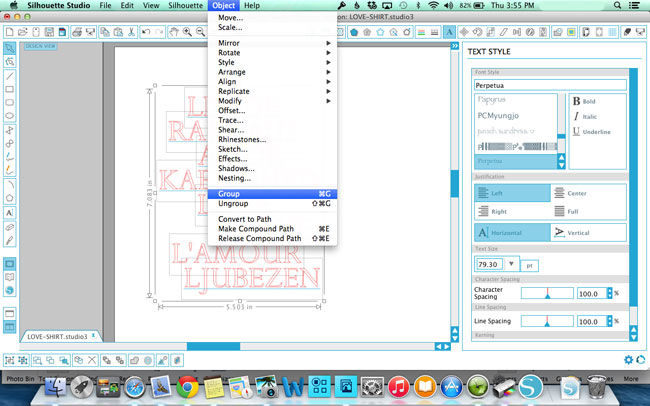
Task: Pick the Line drawing tool
Action: [10, 76]
